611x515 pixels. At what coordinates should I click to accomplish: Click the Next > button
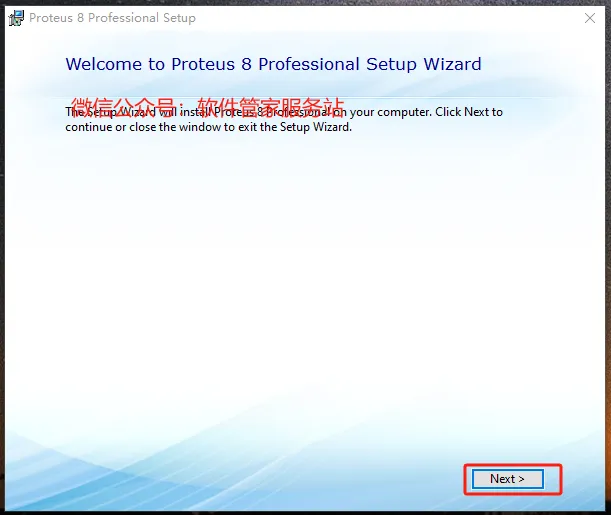(x=507, y=478)
